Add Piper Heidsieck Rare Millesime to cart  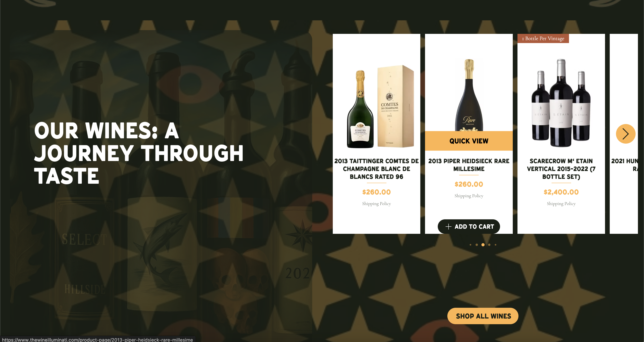click(469, 227)
